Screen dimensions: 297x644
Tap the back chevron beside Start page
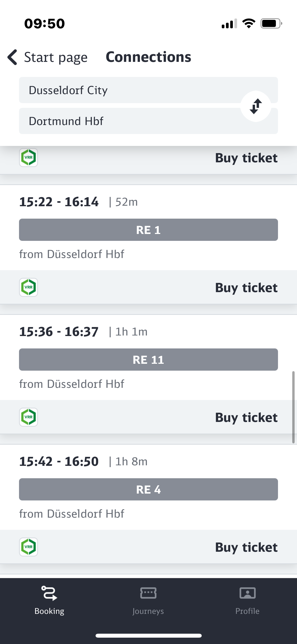tap(12, 57)
